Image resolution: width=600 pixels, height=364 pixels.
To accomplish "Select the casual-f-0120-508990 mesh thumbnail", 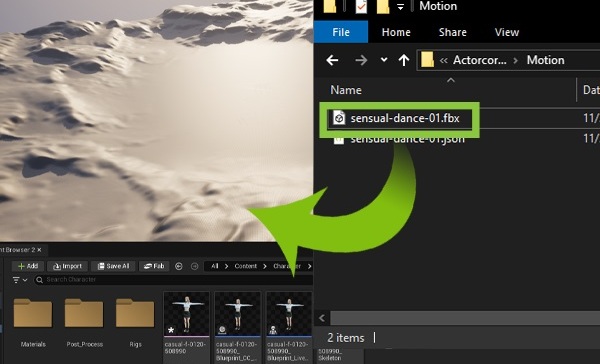I will 186,315.
